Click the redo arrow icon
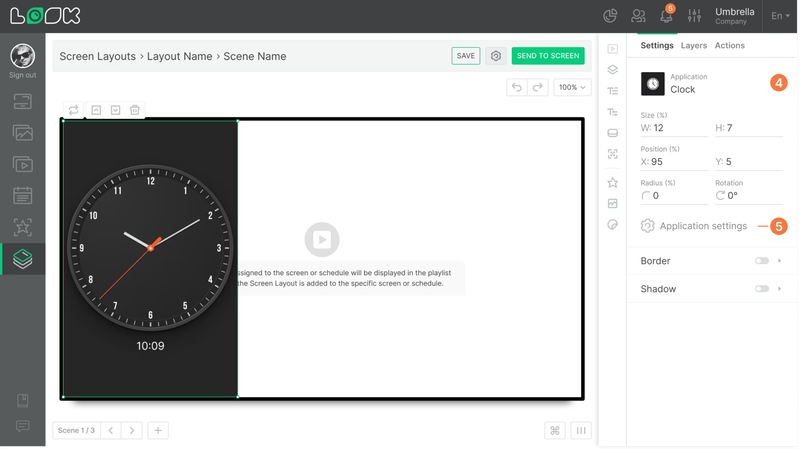Screen dimensions: 800x449 (538, 88)
